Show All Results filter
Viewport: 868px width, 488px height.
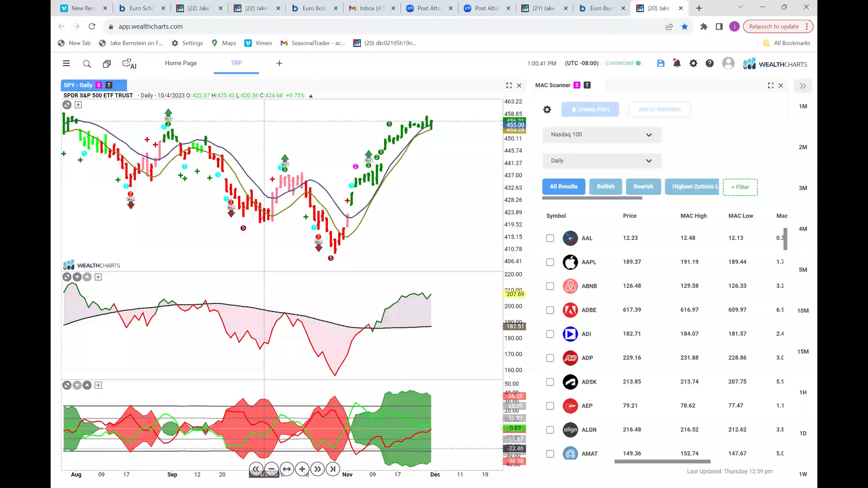tap(563, 187)
